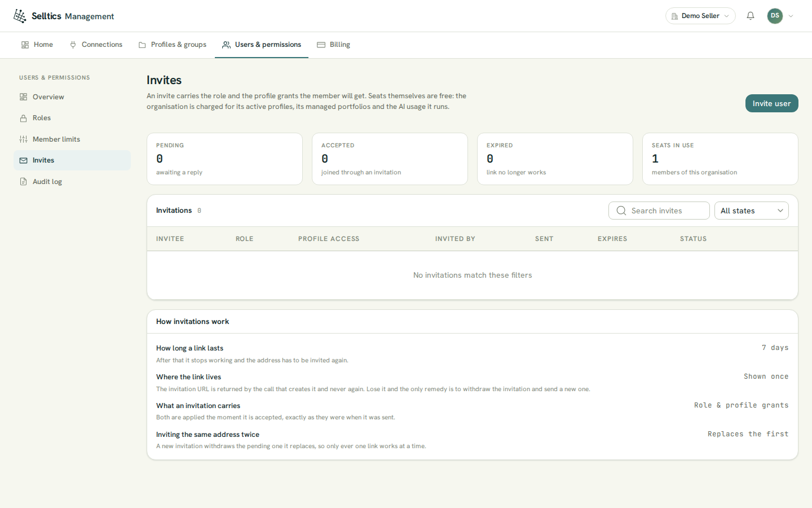Click the "7 days" link duration value
Viewport: 812px width, 508px height.
[775, 348]
